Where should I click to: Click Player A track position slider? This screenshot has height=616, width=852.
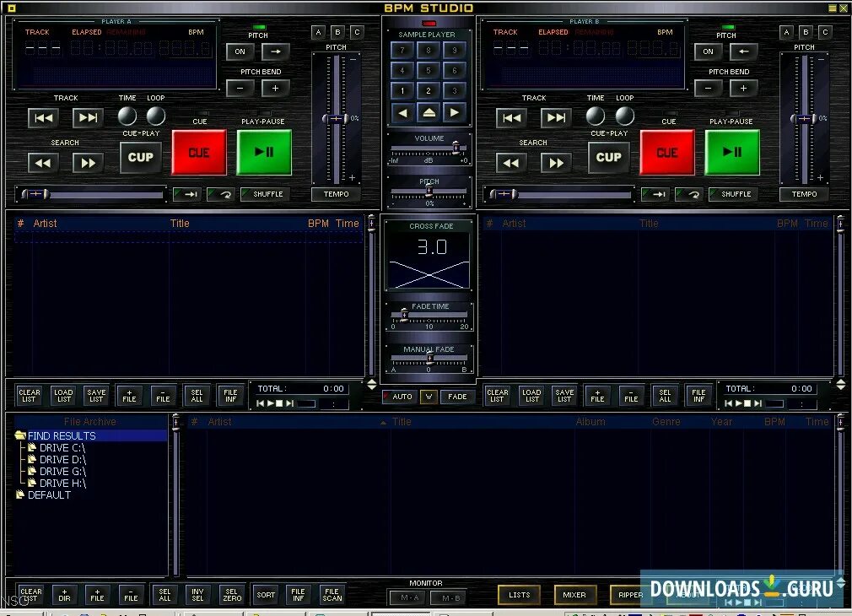pyautogui.click(x=36, y=194)
